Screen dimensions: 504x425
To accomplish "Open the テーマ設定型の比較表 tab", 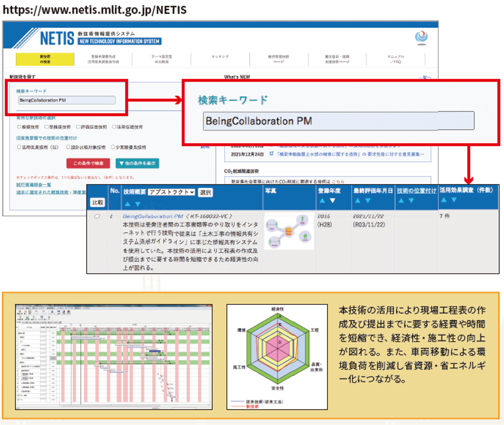I will (x=161, y=59).
